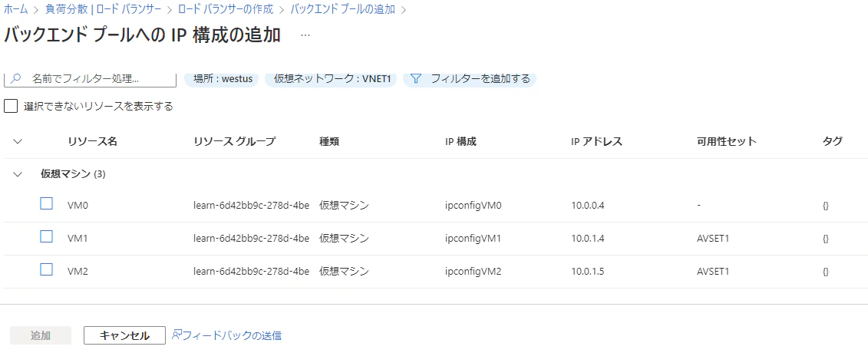Toggle the header row collapse-all chevron
Image resolution: width=868 pixels, height=353 pixels.
[x=18, y=142]
